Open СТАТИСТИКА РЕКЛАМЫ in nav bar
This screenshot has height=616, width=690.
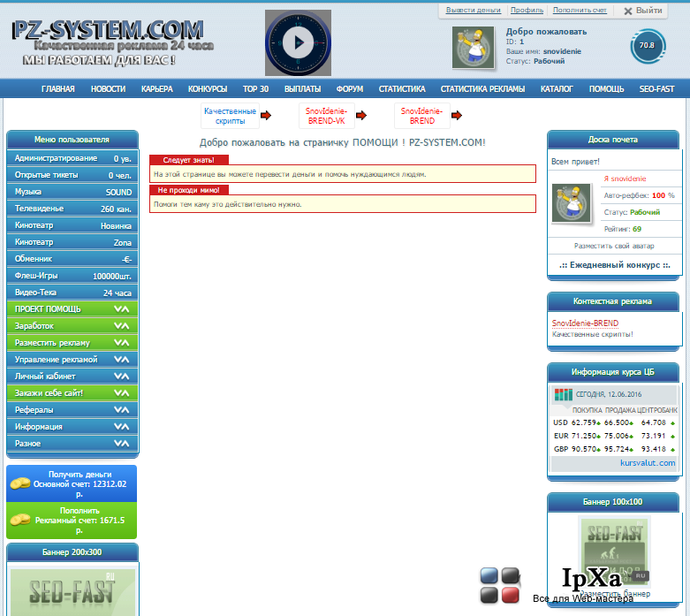coord(482,89)
